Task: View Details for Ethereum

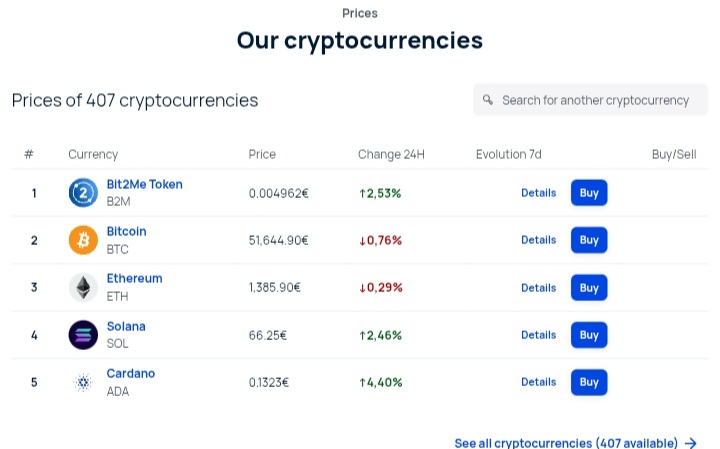Action: (539, 288)
